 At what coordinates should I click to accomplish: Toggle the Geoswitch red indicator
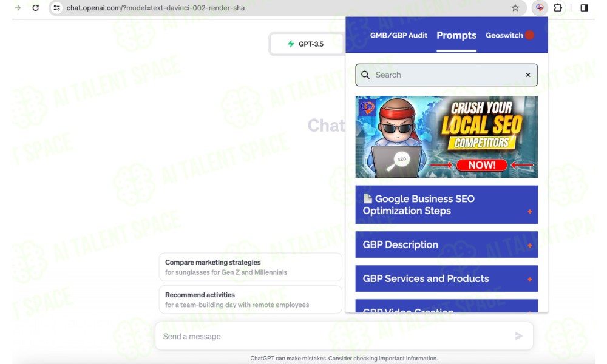529,35
